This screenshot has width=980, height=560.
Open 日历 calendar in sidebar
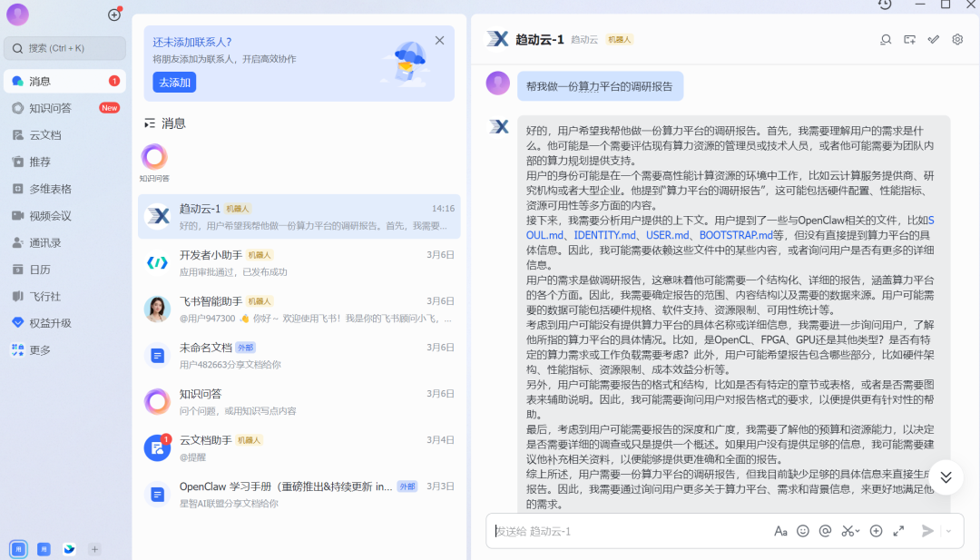pos(65,270)
